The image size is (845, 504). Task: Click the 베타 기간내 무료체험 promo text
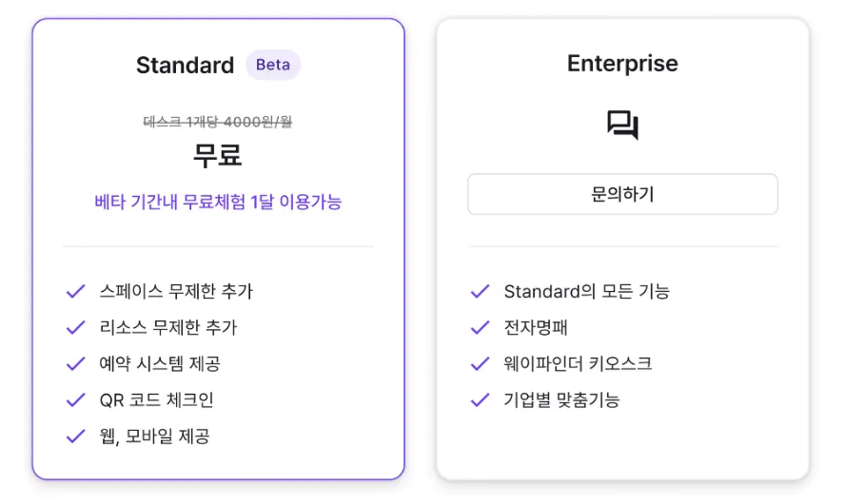(x=218, y=202)
